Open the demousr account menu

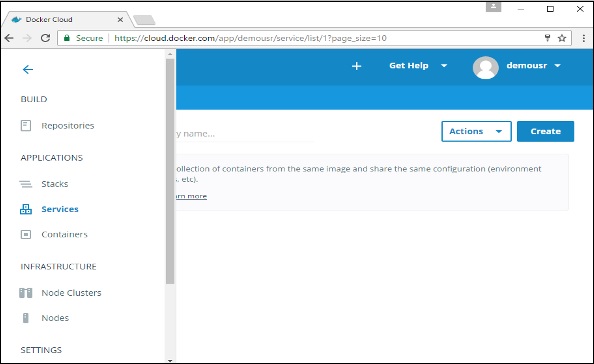click(x=517, y=67)
